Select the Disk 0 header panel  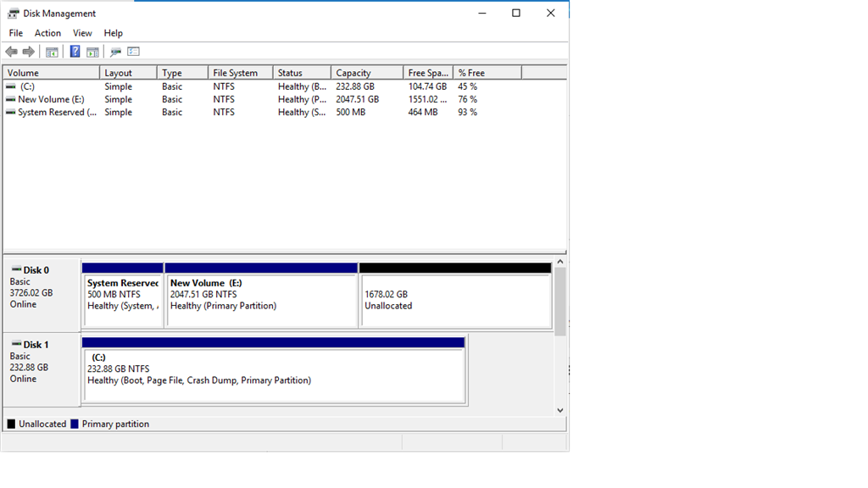(42, 295)
